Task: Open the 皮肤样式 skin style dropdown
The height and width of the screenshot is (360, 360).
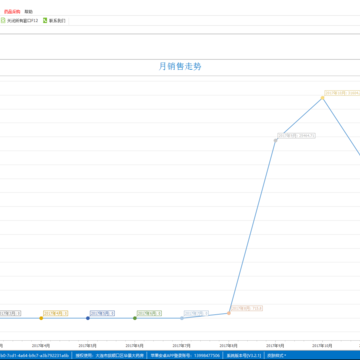Action: 277,356
